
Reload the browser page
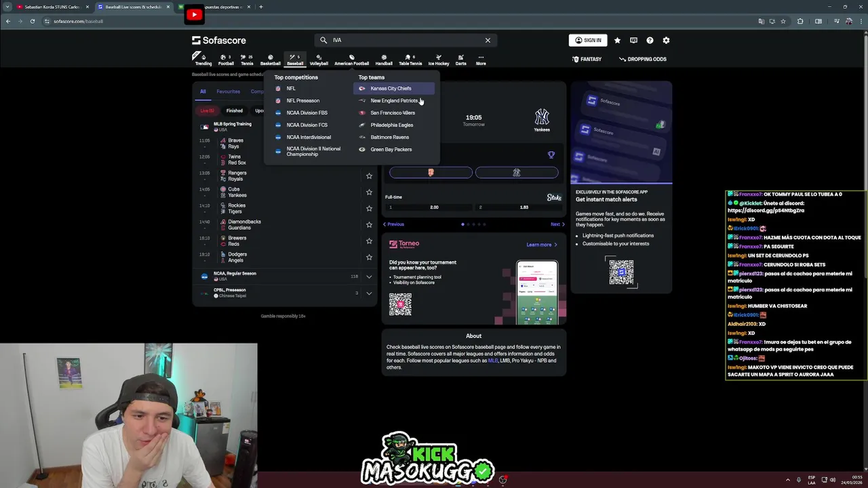(32, 21)
